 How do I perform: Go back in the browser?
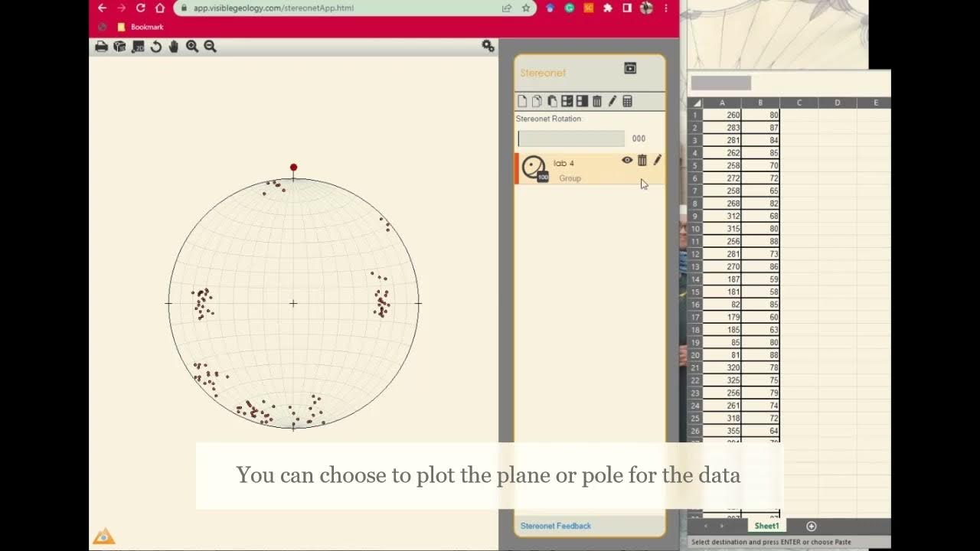pos(102,8)
